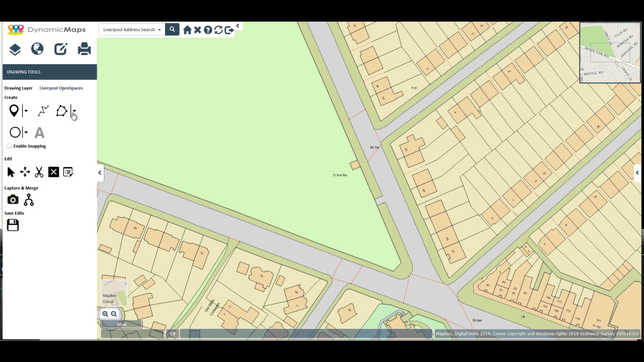Save edits with the floppy disk icon
Viewport: 644px width, 362px height.
pos(13,225)
